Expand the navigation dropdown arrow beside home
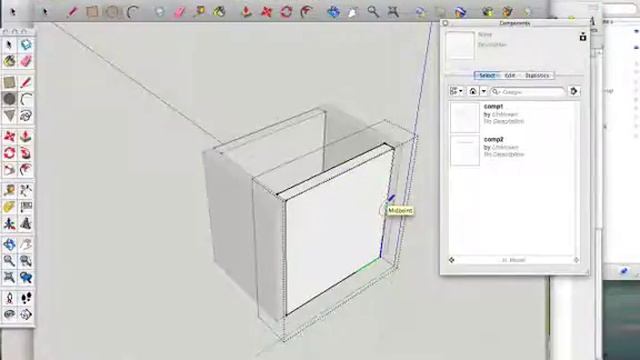640x360 pixels. [484, 91]
